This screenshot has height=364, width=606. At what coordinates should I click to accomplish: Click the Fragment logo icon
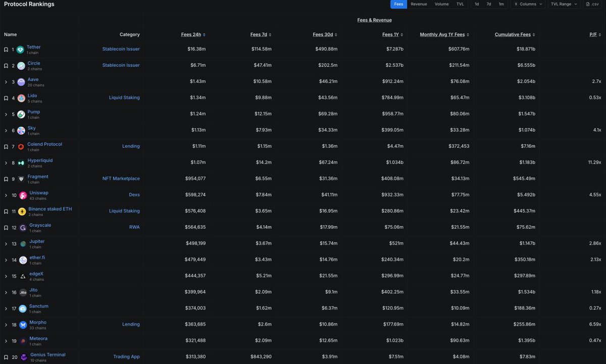21,179
